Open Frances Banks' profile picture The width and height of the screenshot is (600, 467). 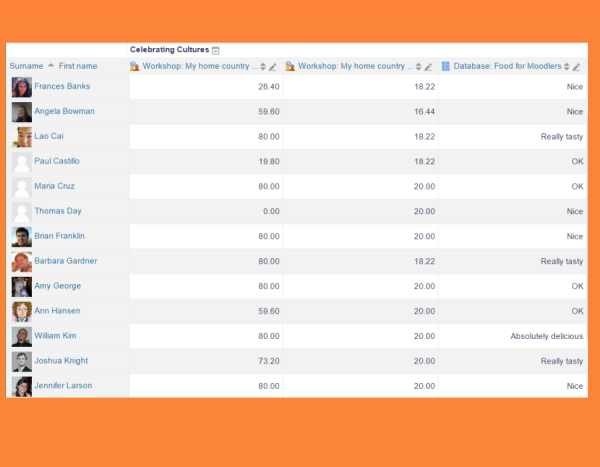click(21, 87)
